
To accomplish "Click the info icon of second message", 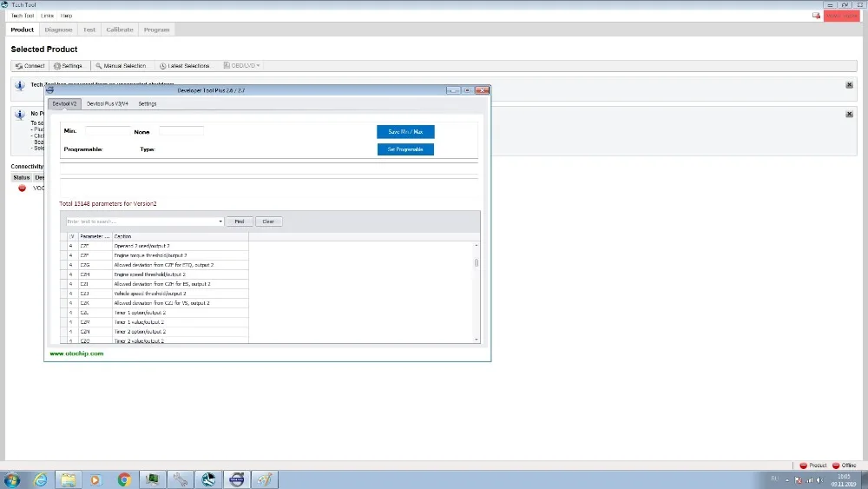I will (19, 115).
